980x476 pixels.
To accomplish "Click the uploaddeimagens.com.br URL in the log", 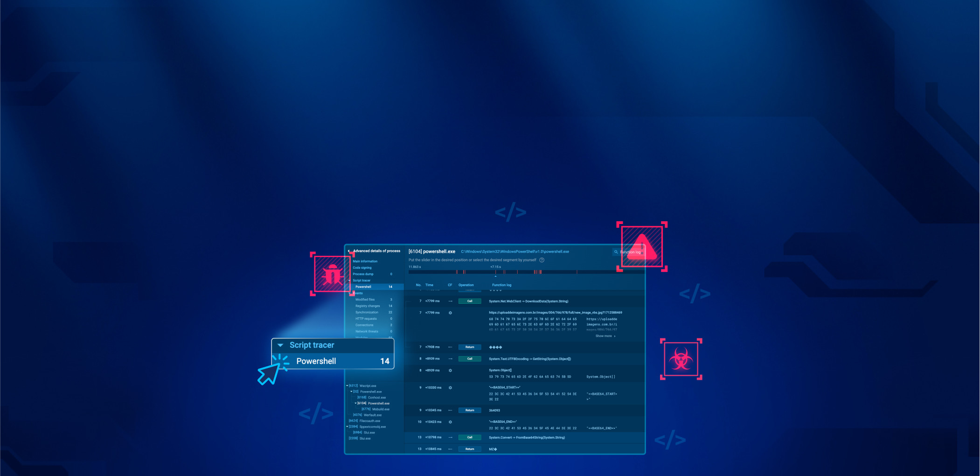I will click(556, 313).
